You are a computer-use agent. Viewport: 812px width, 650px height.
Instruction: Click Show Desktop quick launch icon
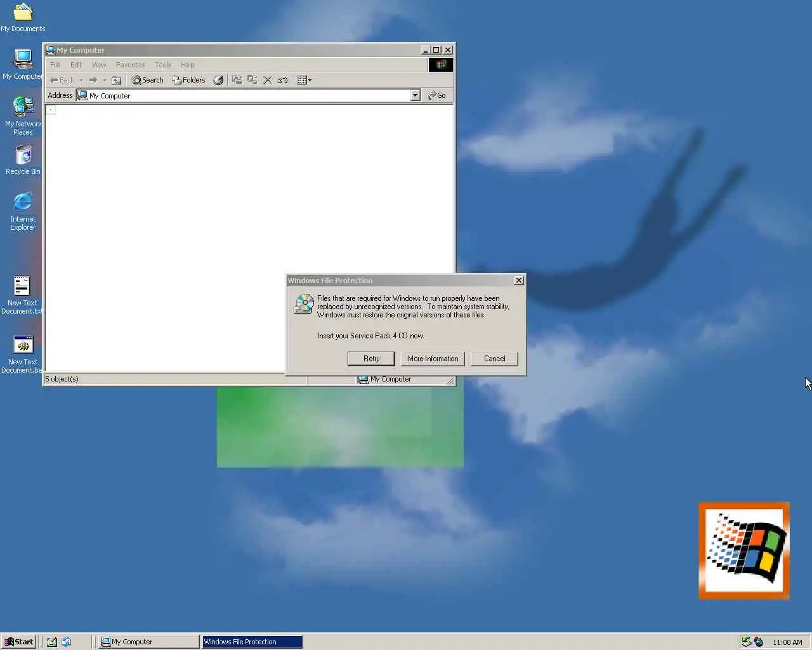[x=52, y=642]
